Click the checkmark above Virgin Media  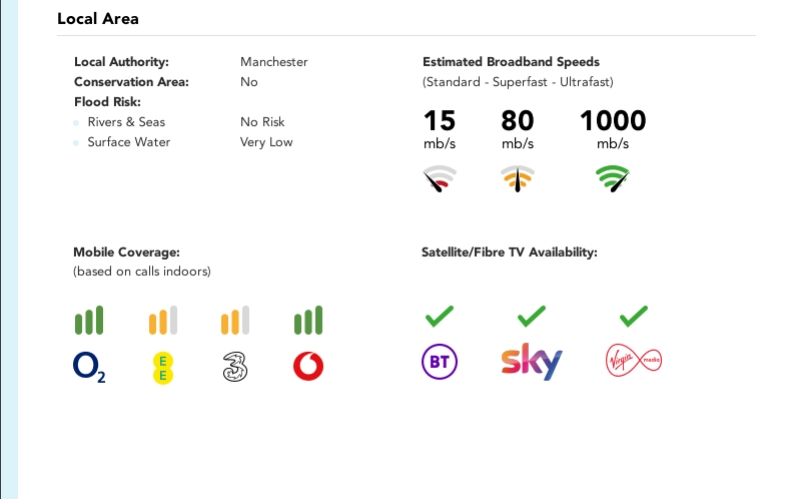pos(633,317)
